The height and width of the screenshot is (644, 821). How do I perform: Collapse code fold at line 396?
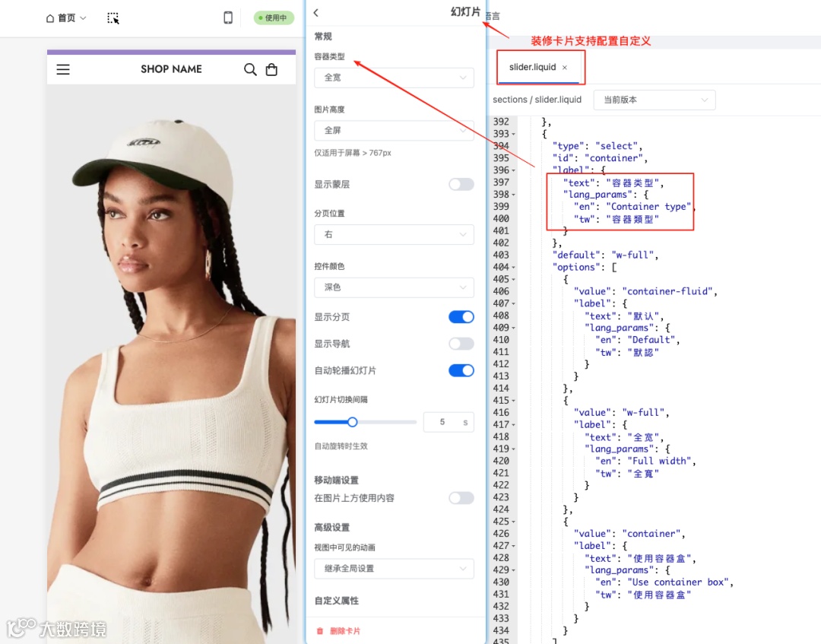tap(513, 170)
